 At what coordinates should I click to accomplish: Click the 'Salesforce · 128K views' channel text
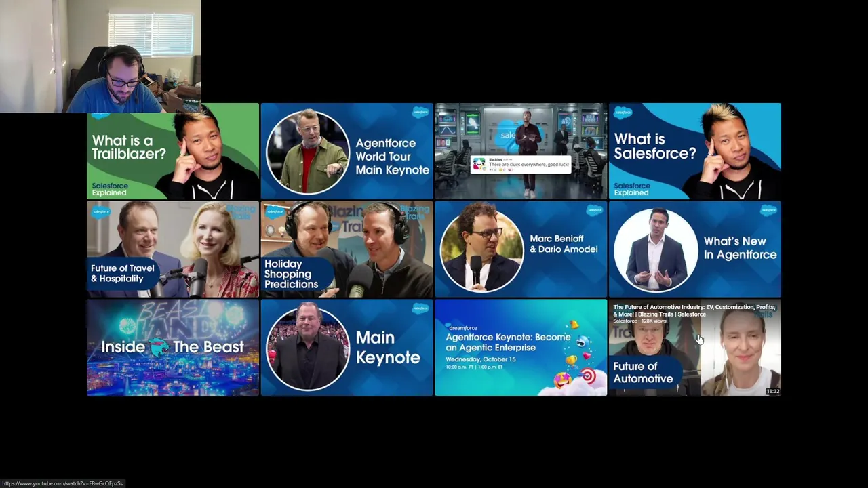(x=639, y=321)
